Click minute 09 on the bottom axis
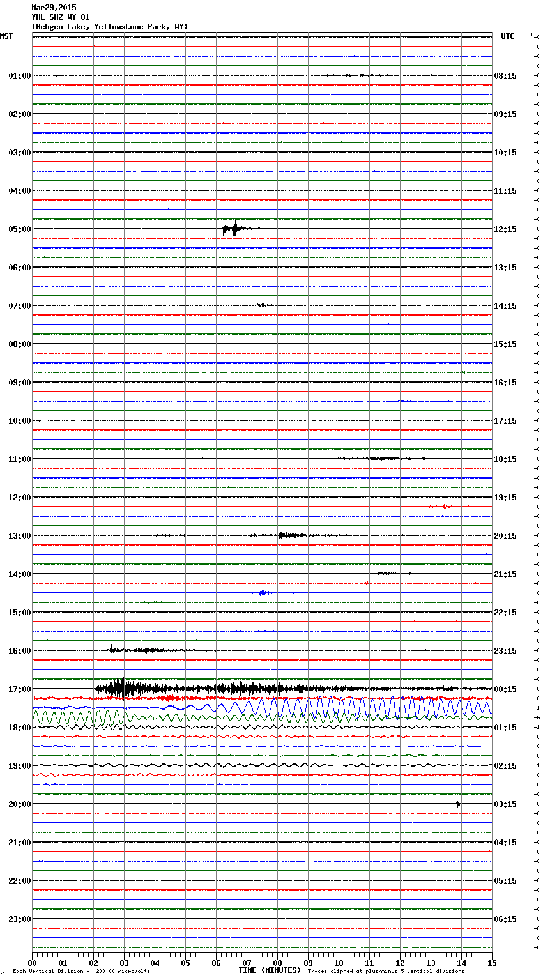 coord(308,963)
